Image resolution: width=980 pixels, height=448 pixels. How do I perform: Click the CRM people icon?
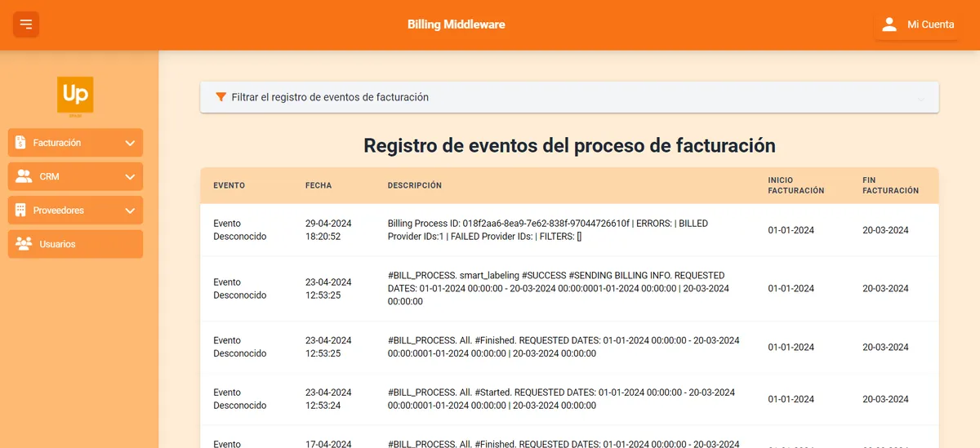click(x=24, y=176)
